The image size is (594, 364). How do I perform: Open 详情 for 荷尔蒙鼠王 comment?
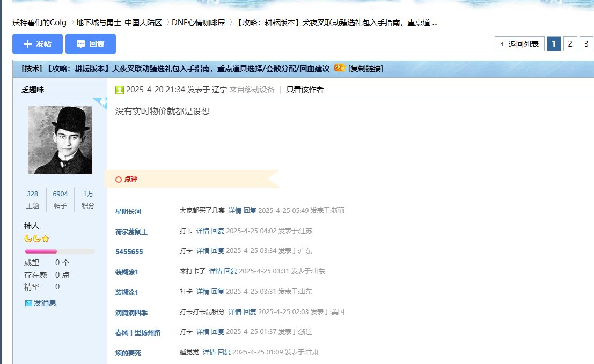point(203,231)
